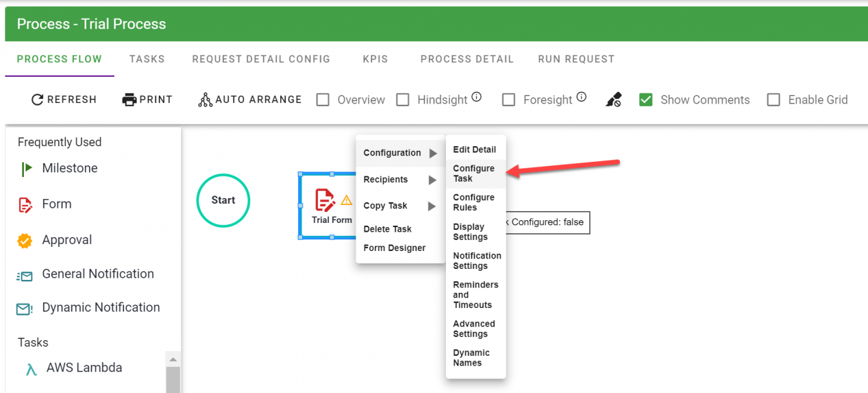Choose the Dynamic Notification mail icon
868x393 pixels.
click(25, 309)
